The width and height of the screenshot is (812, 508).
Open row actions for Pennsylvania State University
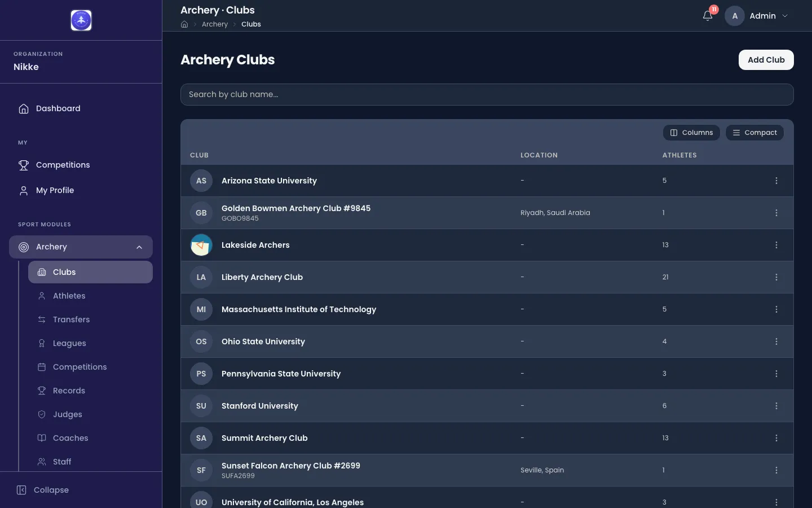[x=776, y=374]
